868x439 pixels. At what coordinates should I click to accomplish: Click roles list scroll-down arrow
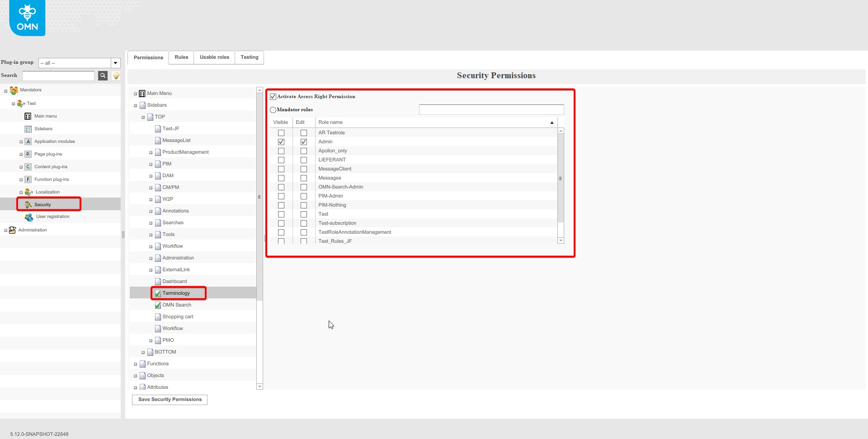pos(561,241)
